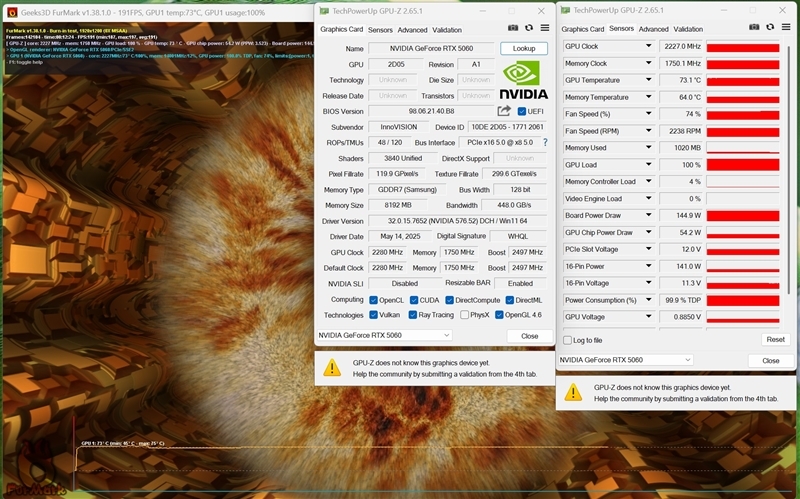This screenshot has height=499, width=800.
Task: Click the GPU Name field showing RTX 5060
Action: (x=431, y=48)
